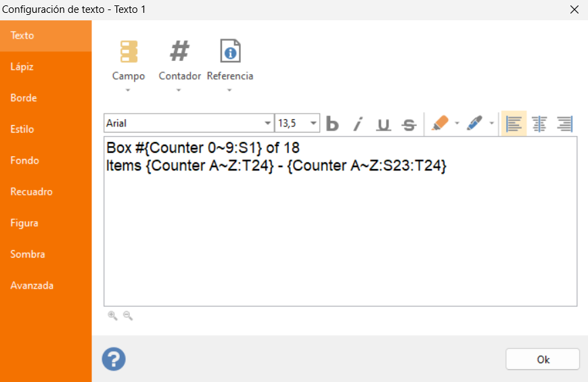The height and width of the screenshot is (382, 588).
Task: Click the Contador hash icon
Action: click(x=179, y=51)
